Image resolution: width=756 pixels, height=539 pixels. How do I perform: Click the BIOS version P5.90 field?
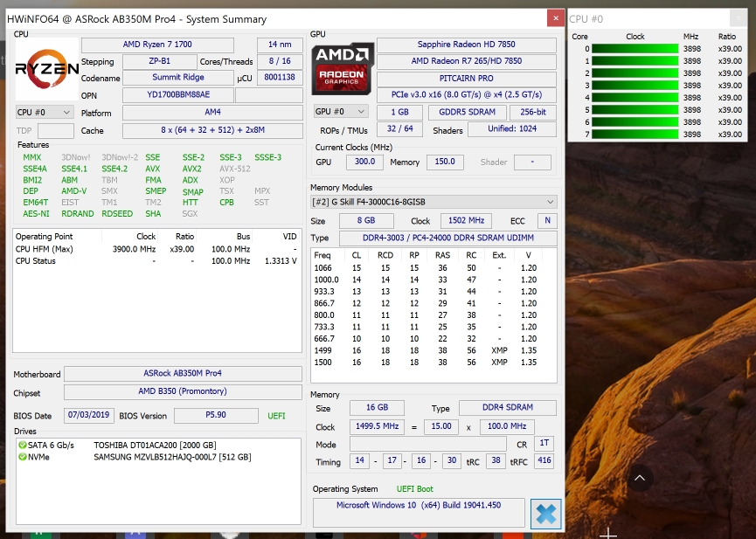coord(216,415)
